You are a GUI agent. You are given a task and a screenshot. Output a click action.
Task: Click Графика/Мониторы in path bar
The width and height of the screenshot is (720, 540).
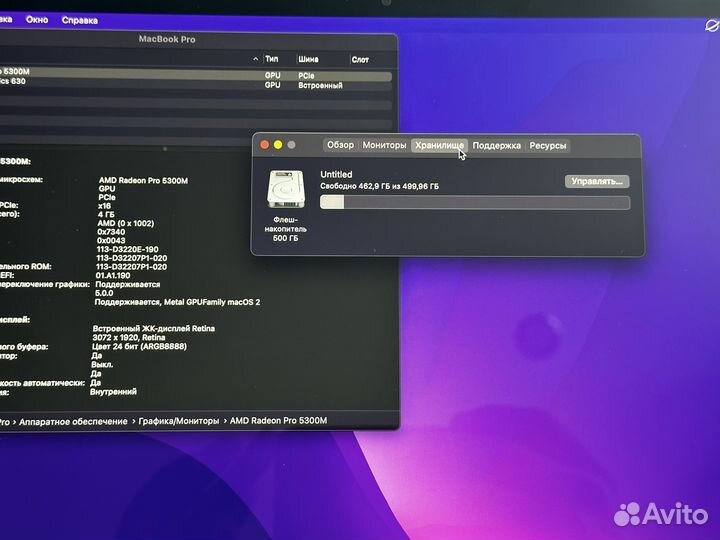click(x=179, y=421)
